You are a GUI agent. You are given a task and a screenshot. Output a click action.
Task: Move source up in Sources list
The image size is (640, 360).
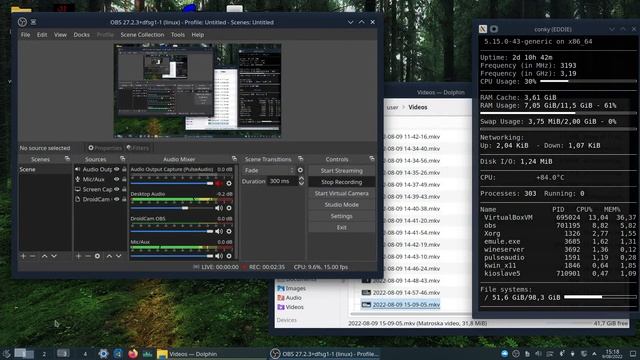109,256
